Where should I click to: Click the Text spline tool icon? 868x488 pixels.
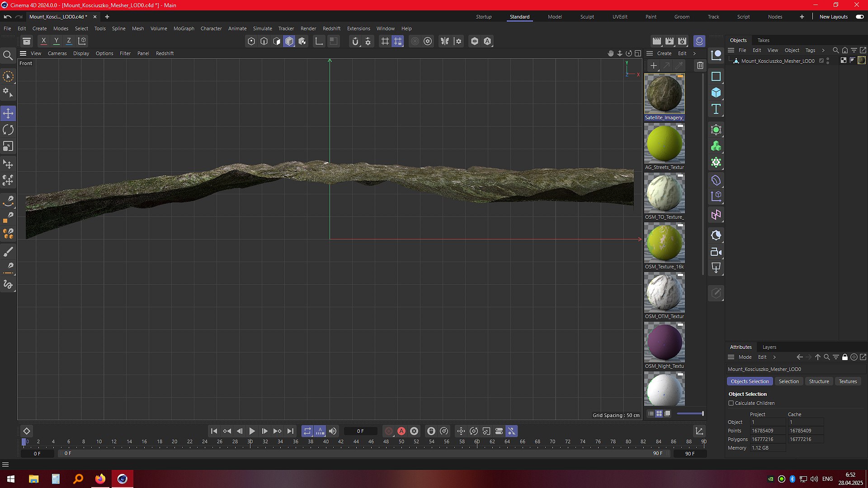[x=716, y=109]
